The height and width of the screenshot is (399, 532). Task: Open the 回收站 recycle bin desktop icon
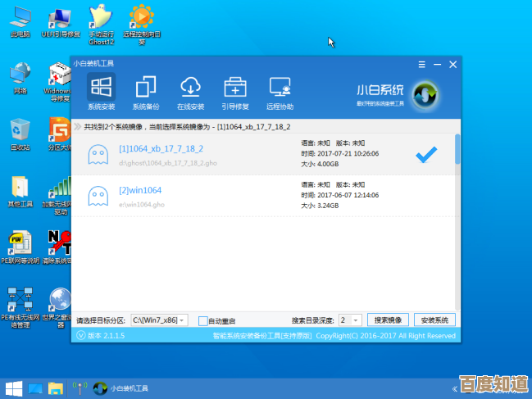click(20, 134)
